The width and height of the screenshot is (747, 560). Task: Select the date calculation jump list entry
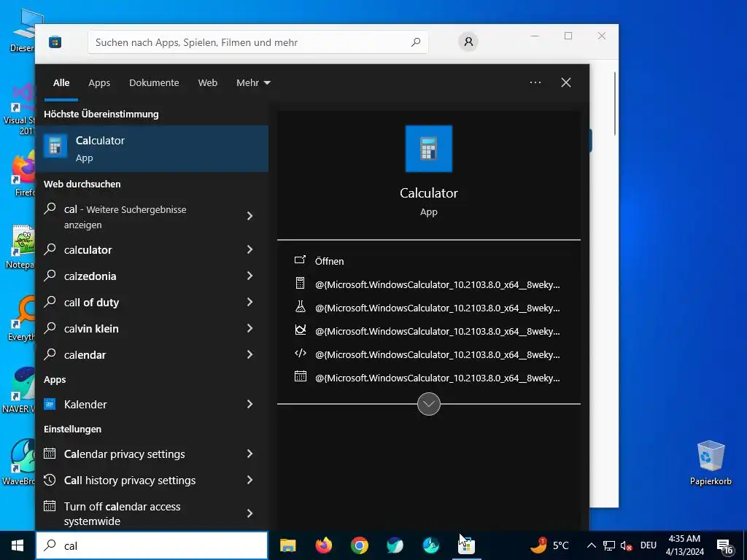tap(428, 378)
